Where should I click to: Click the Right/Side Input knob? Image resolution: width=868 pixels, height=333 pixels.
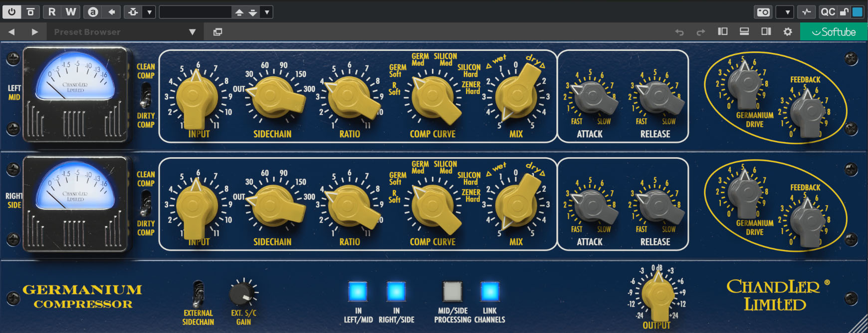[197, 207]
